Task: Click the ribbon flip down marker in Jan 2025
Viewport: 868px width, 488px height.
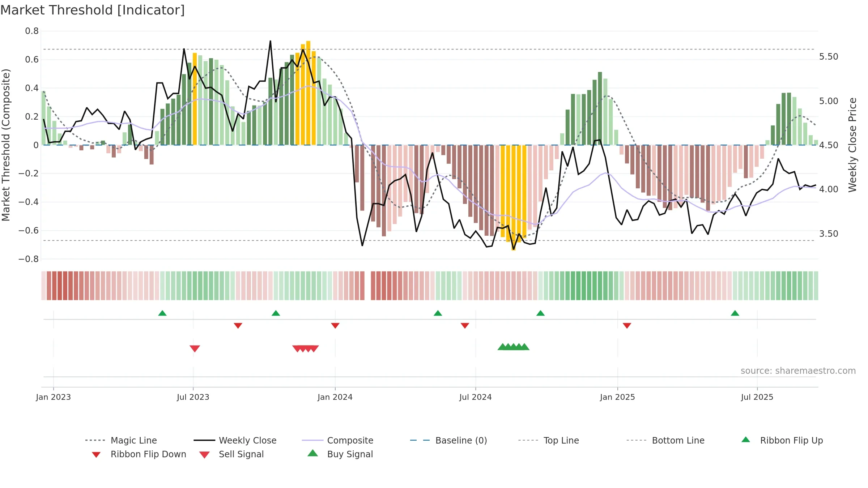Action: pyautogui.click(x=627, y=326)
